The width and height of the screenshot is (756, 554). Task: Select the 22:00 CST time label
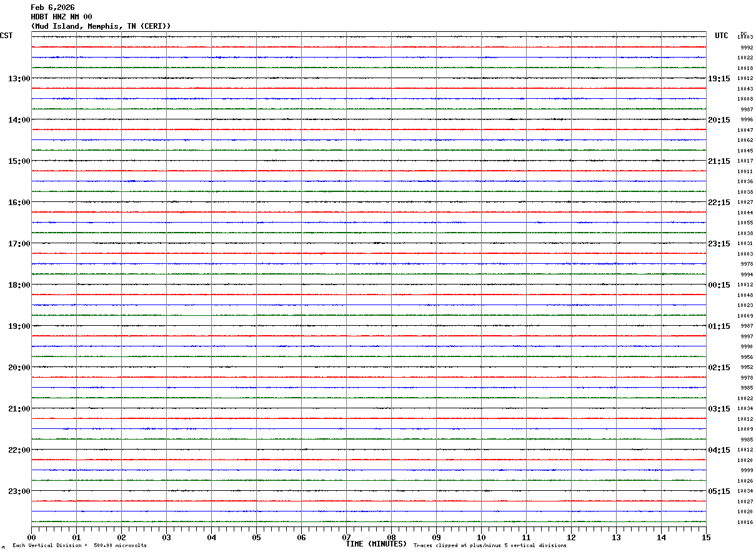(x=19, y=450)
